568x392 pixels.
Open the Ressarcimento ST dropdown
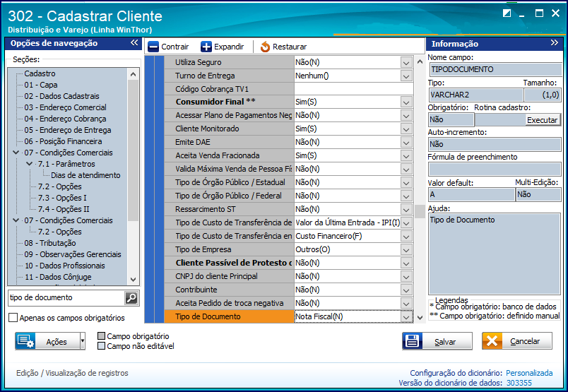click(x=406, y=209)
